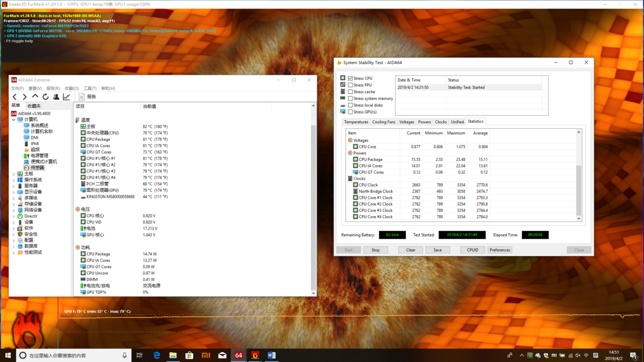Click the 报告 report toolbar button

[x=87, y=97]
